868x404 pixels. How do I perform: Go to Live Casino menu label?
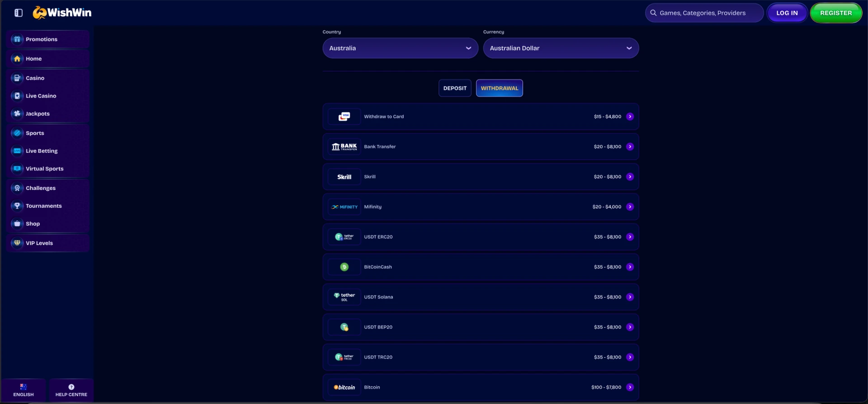point(41,96)
